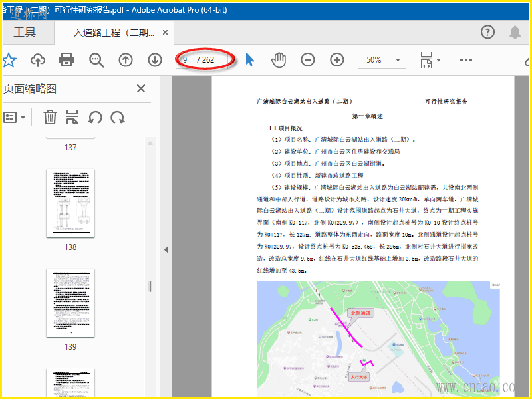The width and height of the screenshot is (532, 399).
Task: Click the page number input field
Action: click(186, 60)
